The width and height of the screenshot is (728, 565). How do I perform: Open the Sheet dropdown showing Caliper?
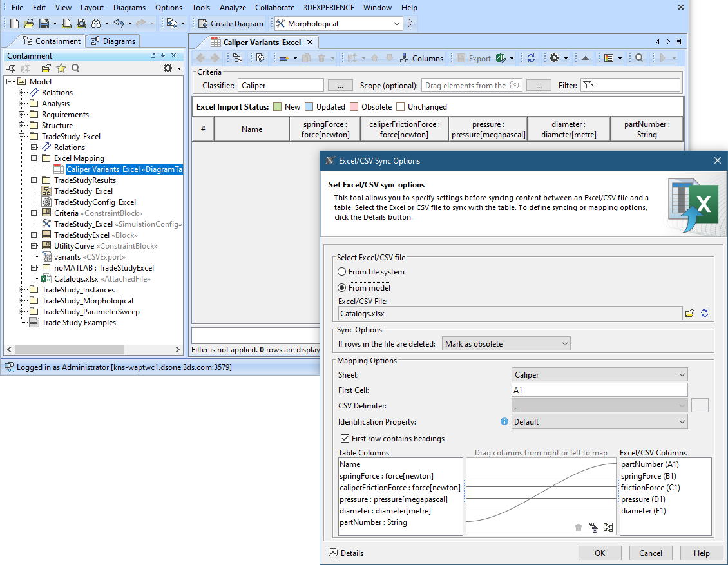click(x=599, y=375)
